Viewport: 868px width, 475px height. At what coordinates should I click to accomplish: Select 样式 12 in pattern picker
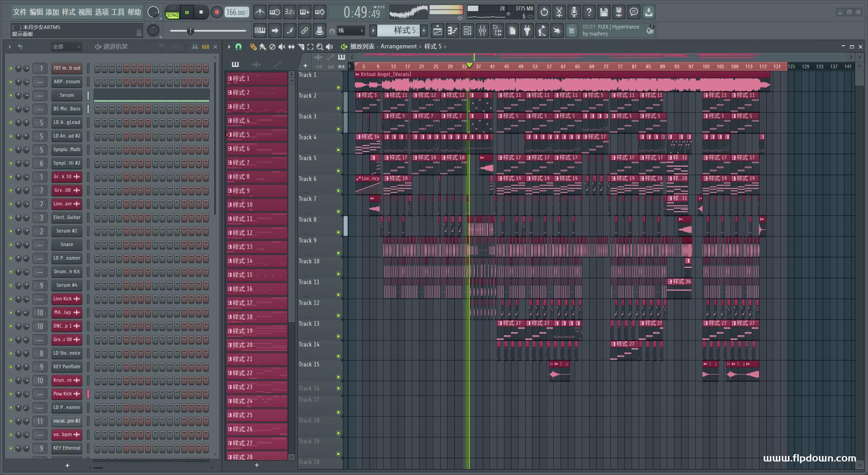point(257,233)
